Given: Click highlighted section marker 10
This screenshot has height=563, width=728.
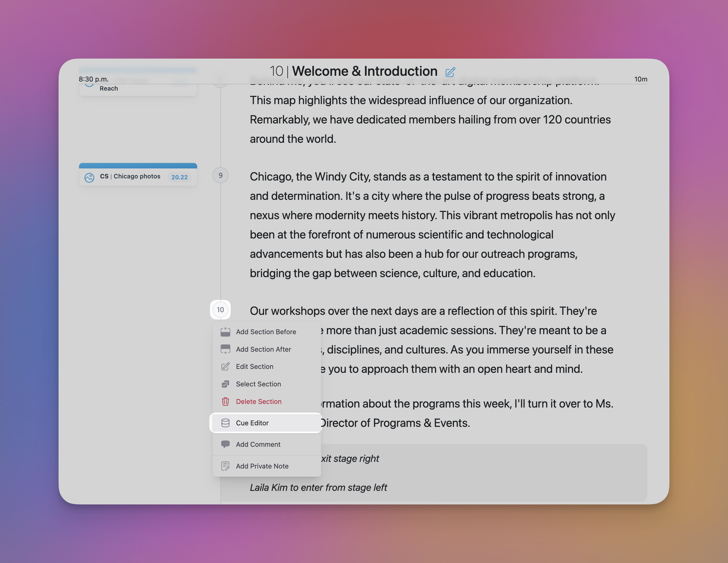Looking at the screenshot, I should click(220, 310).
